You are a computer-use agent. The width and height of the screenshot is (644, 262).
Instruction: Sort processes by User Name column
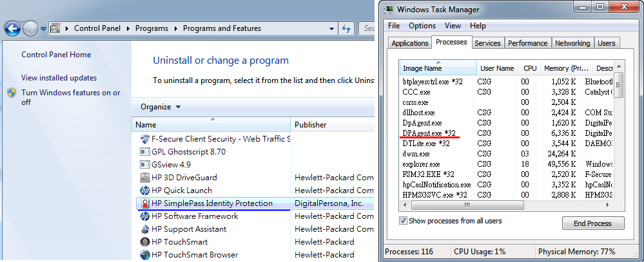point(497,68)
